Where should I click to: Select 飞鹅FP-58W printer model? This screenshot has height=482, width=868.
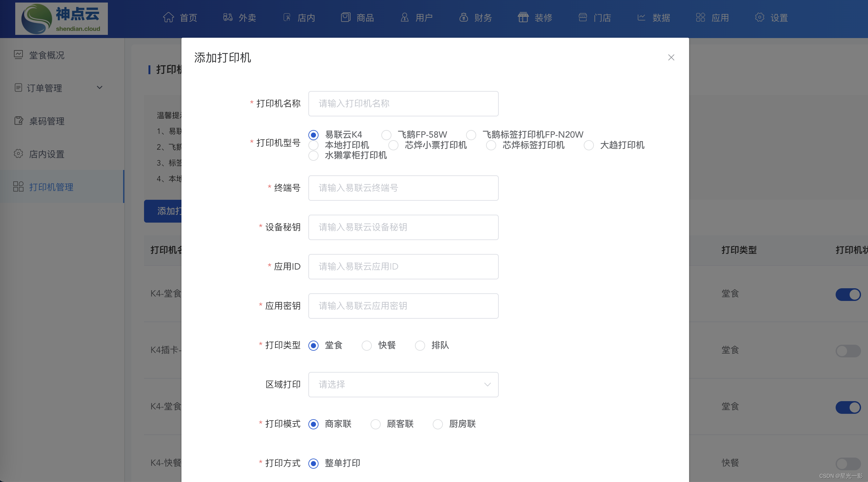pos(386,135)
